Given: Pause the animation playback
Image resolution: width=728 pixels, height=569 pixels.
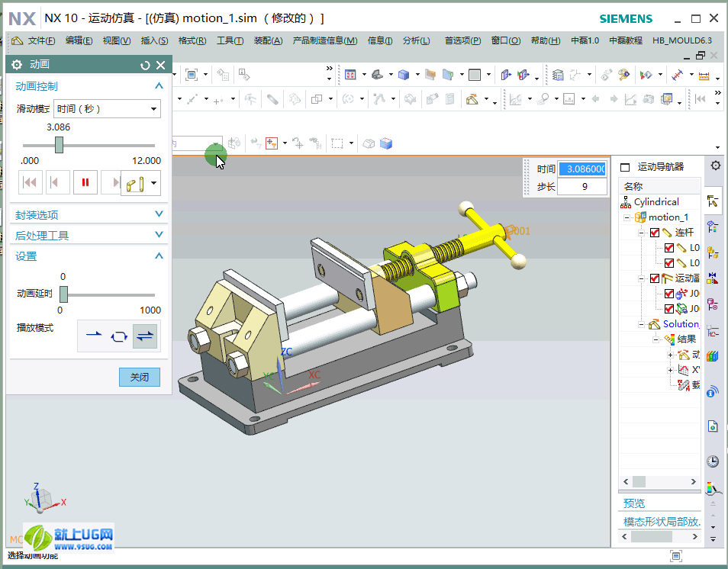Looking at the screenshot, I should pos(85,182).
